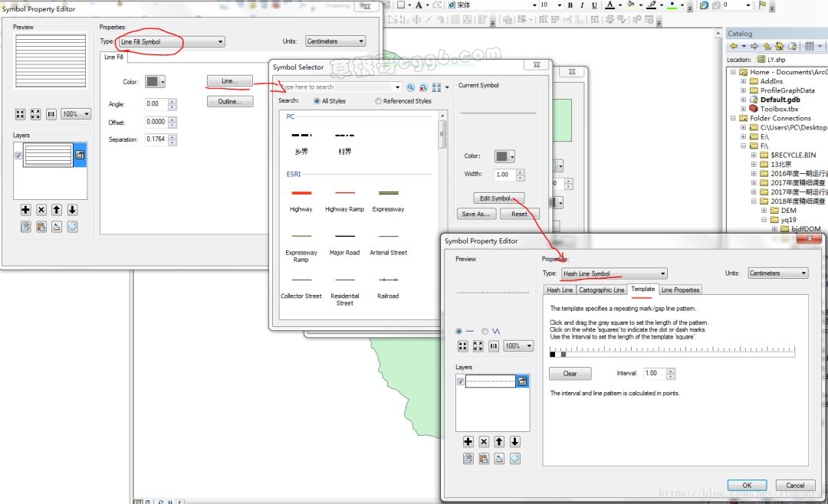Viewport: 828px width, 504px height.
Task: Delete the layer in Hash Line editor
Action: (x=484, y=442)
